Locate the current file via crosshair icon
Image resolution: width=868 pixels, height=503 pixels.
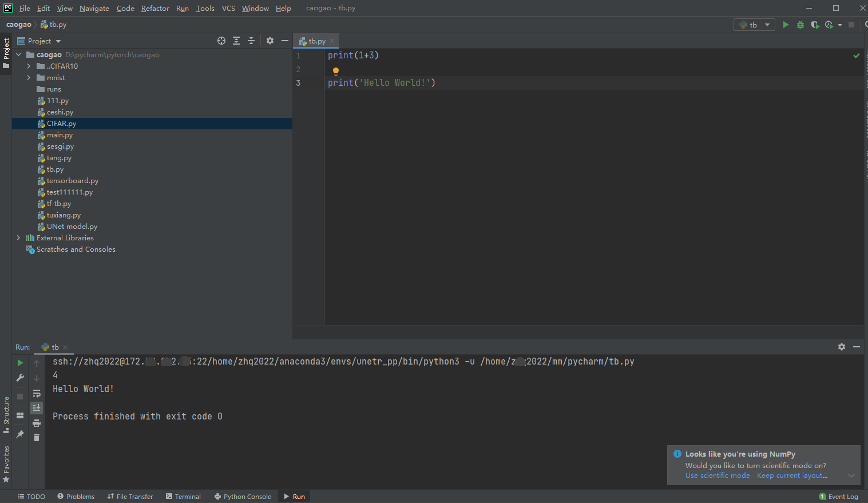coord(221,41)
